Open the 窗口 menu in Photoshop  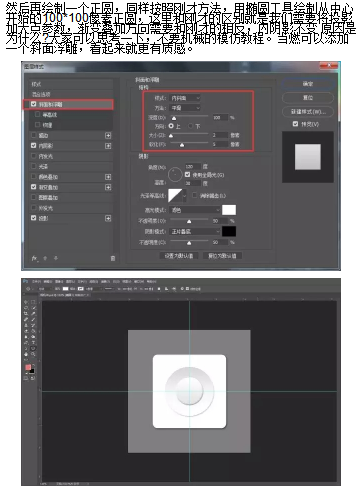[138, 281]
